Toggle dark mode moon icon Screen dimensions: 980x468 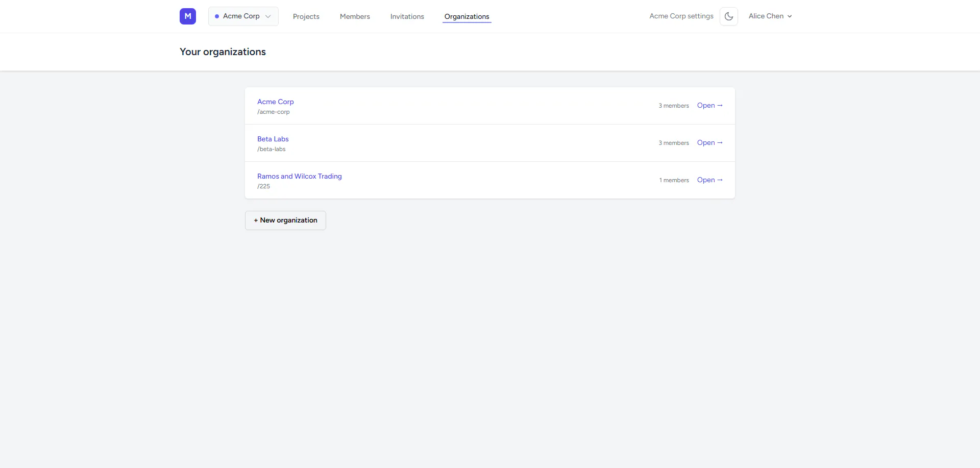point(729,16)
